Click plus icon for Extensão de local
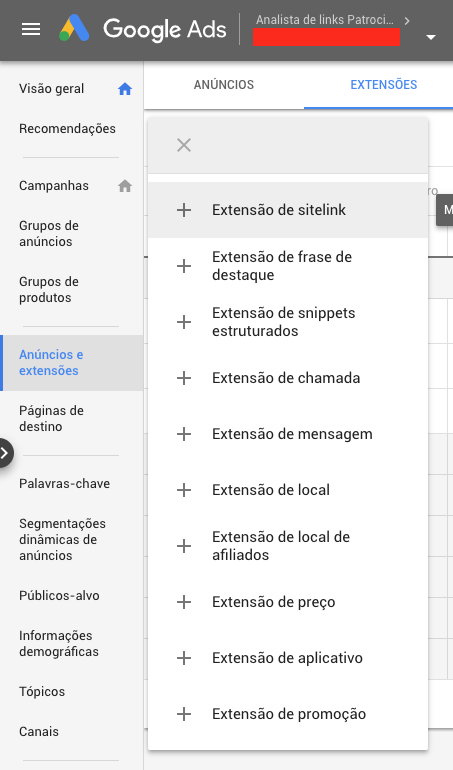The height and width of the screenshot is (770, 453). coord(184,490)
